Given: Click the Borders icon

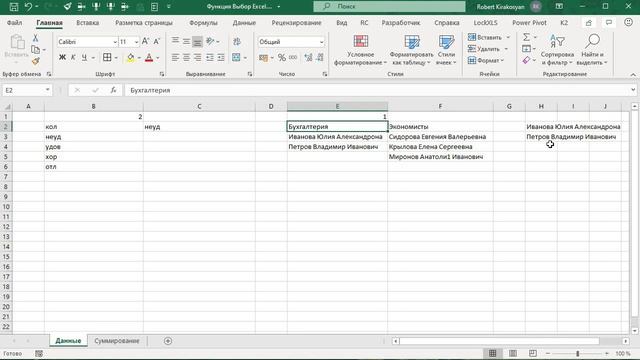Looking at the screenshot, I should [107, 58].
